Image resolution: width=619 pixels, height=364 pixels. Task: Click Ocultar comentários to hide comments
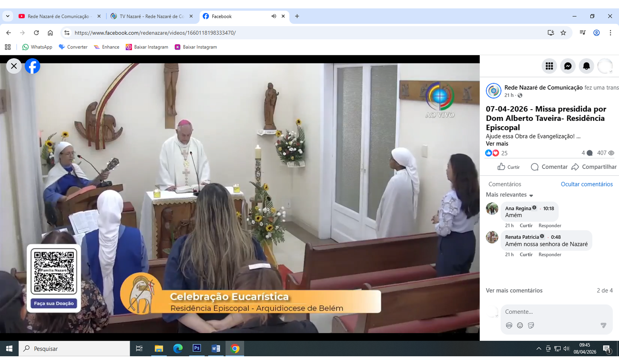pyautogui.click(x=586, y=184)
